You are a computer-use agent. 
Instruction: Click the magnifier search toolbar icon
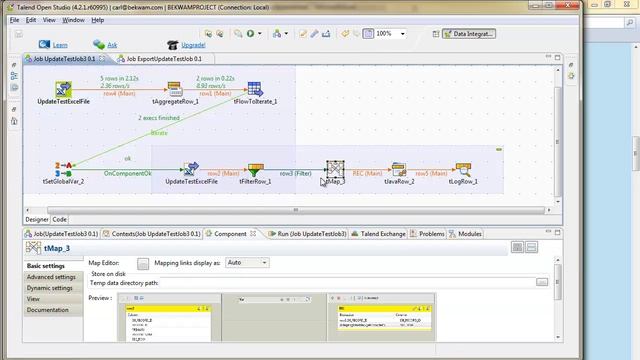point(238,33)
